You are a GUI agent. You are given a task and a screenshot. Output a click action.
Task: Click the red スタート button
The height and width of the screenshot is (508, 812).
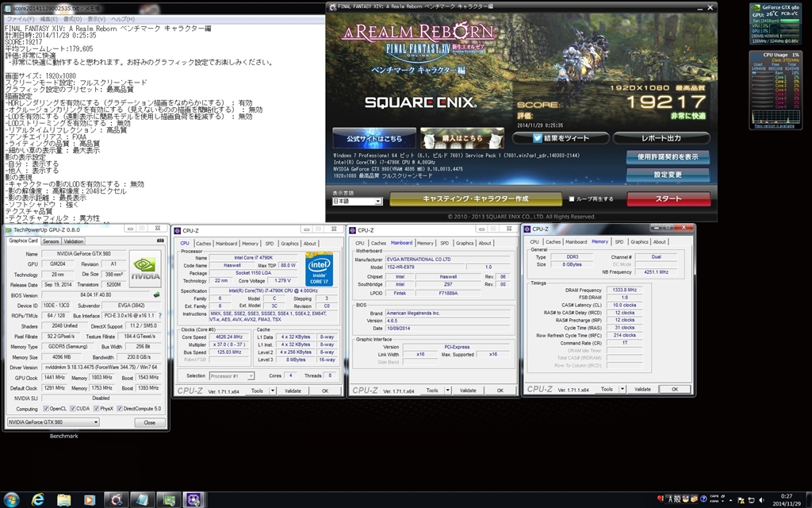(668, 198)
